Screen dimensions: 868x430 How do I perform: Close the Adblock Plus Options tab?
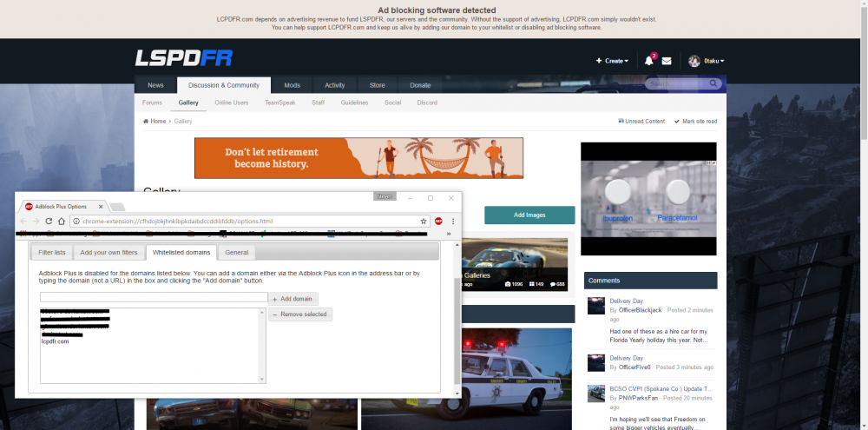click(x=101, y=207)
